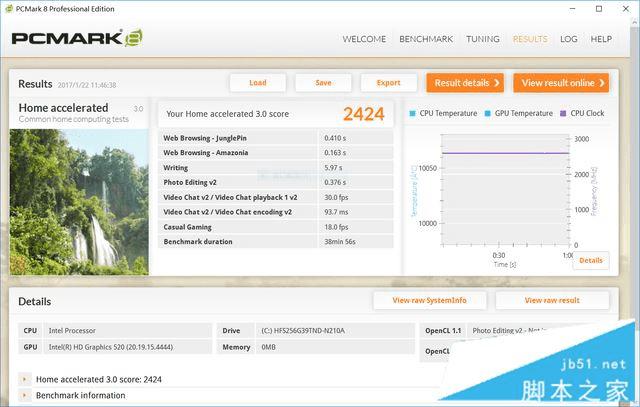Open the LOG tab

[569, 39]
